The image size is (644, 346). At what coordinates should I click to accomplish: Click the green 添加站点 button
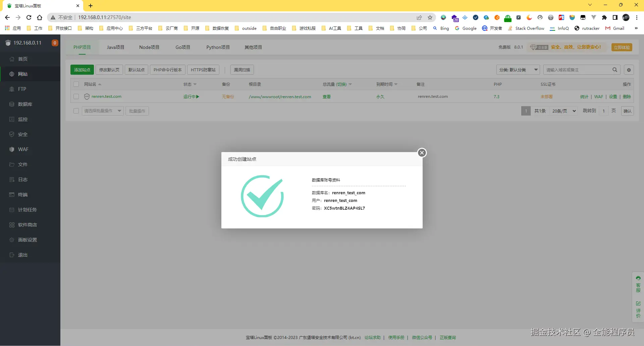(82, 70)
